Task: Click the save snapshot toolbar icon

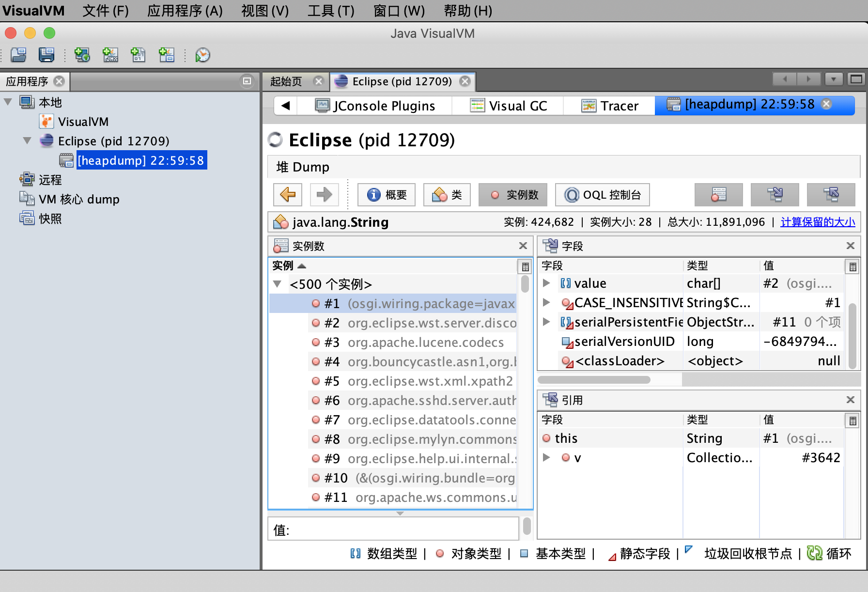Action: [x=46, y=55]
